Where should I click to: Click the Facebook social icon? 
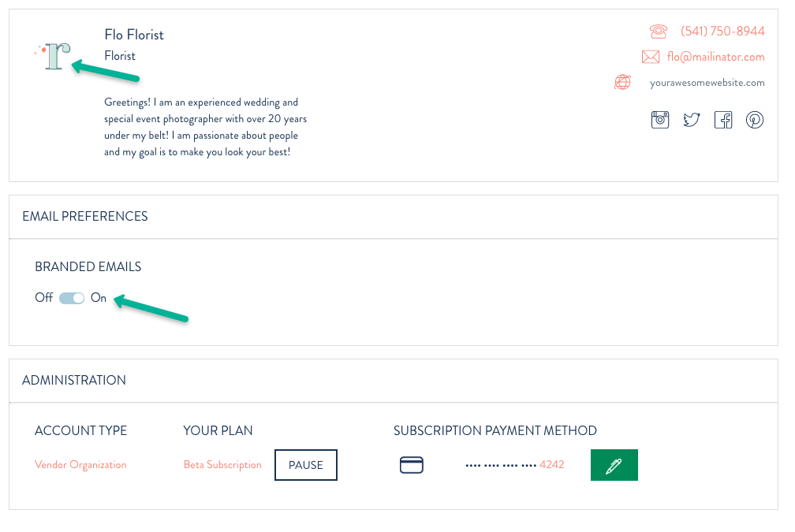(723, 120)
